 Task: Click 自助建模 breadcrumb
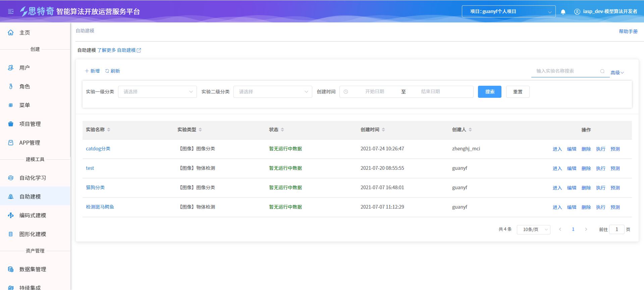click(x=85, y=31)
